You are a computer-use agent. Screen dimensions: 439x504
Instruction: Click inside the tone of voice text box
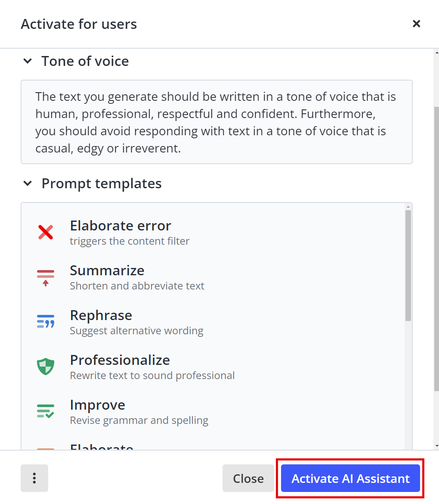(x=216, y=122)
